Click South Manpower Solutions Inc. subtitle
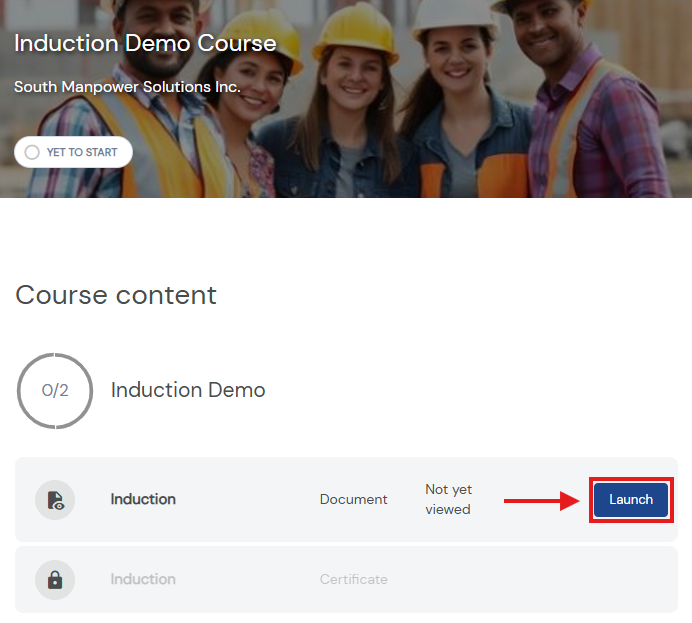Image resolution: width=692 pixels, height=623 pixels. click(127, 87)
